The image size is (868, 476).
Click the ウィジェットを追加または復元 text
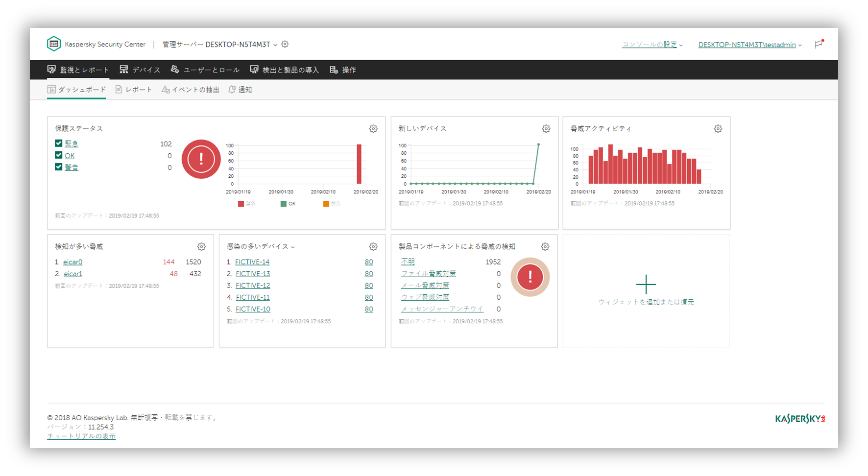pos(646,302)
